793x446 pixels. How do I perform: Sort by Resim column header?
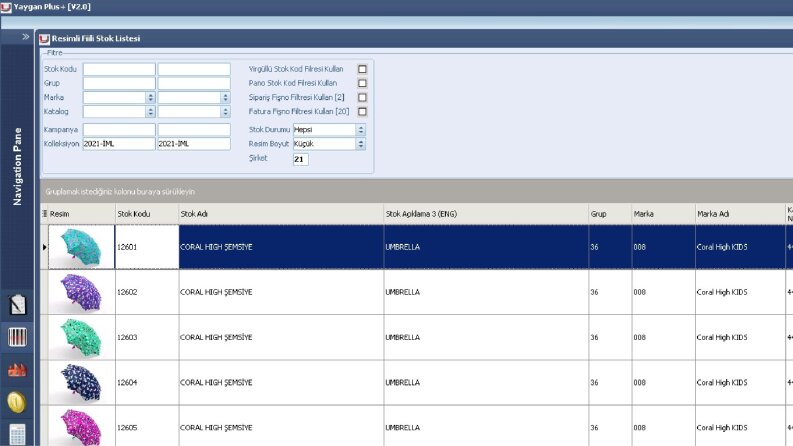81,214
